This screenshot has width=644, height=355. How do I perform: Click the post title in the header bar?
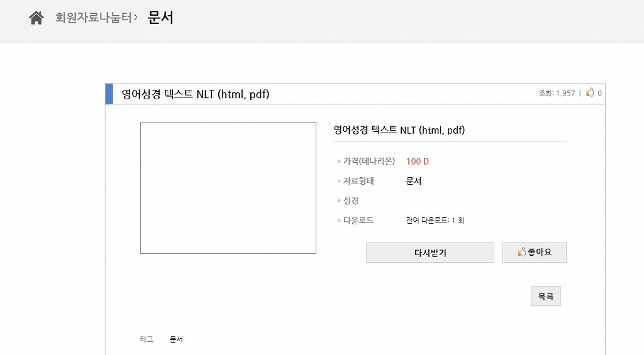195,94
